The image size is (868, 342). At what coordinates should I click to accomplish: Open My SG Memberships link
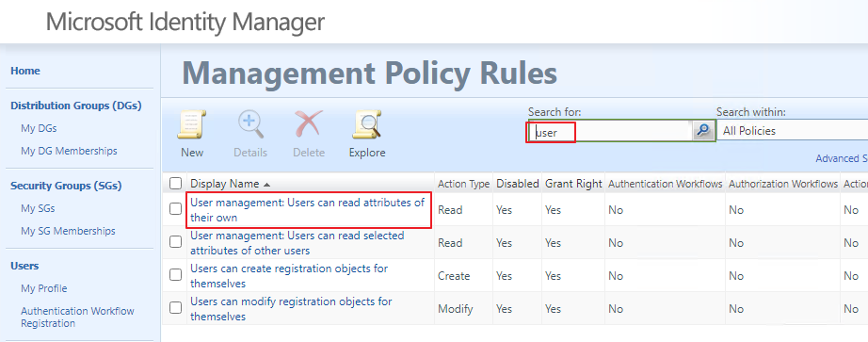click(x=68, y=231)
